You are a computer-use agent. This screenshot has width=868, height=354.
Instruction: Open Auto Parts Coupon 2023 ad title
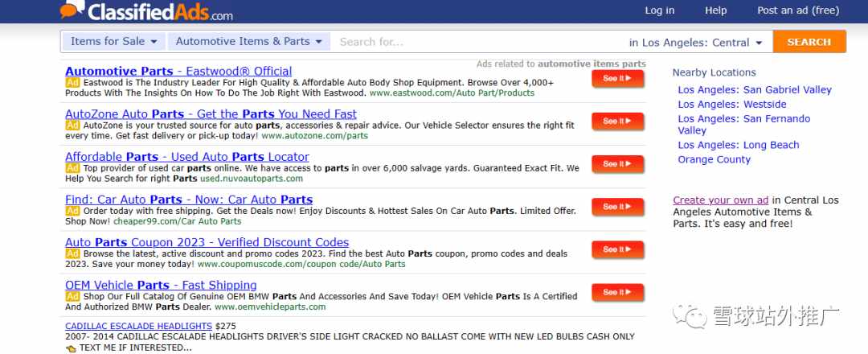click(x=207, y=242)
